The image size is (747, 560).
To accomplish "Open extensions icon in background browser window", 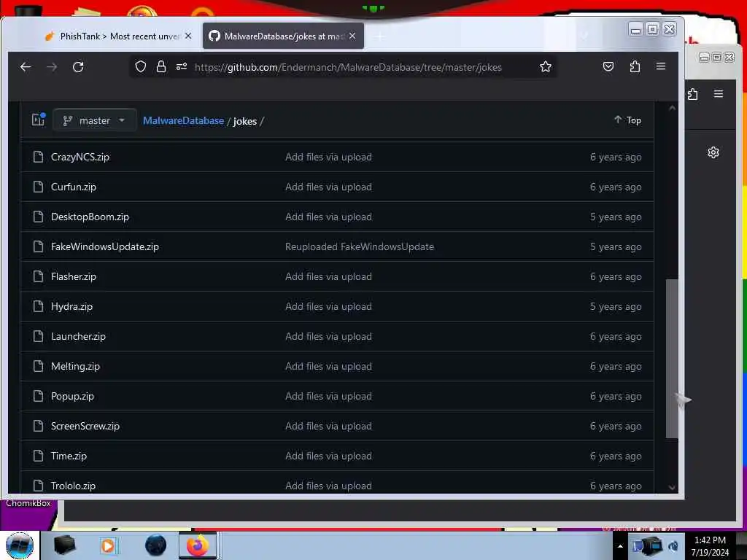I will [x=693, y=94].
